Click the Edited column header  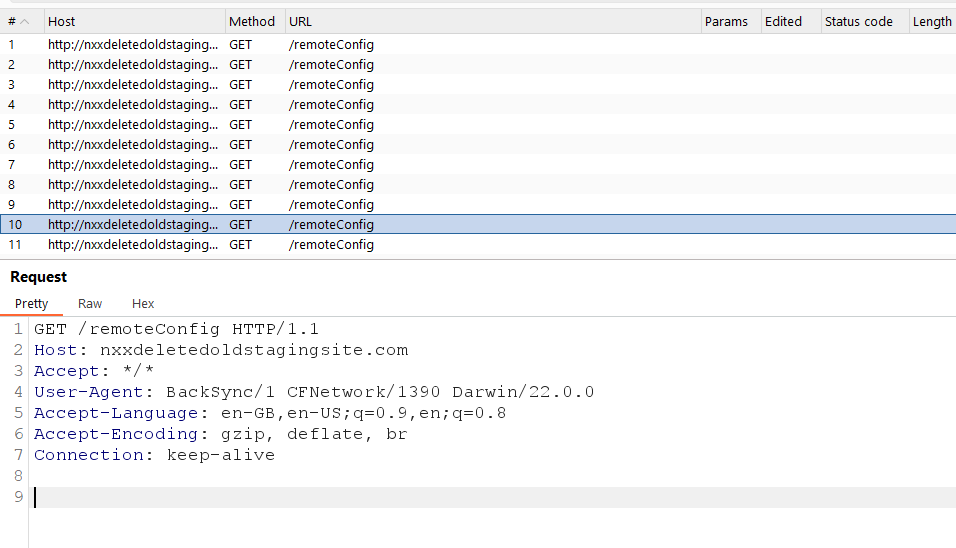(x=783, y=21)
